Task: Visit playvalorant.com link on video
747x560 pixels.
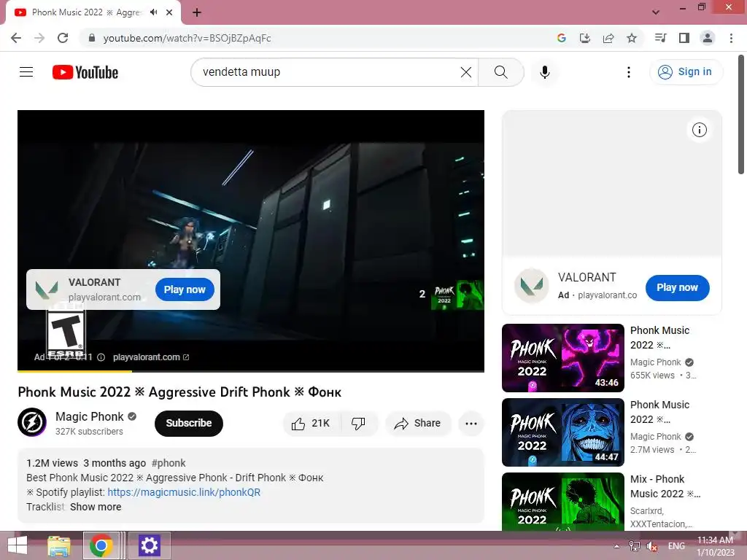Action: [x=150, y=357]
